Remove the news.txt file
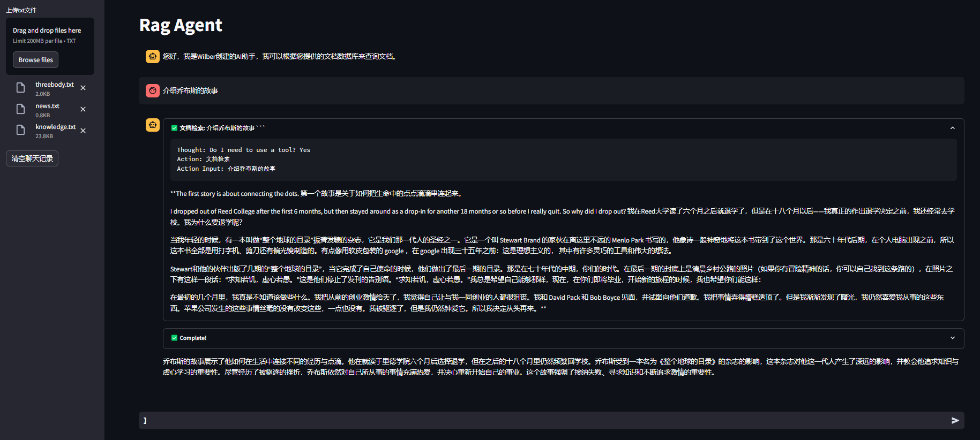Screen dimensions: 980x440 (83, 109)
